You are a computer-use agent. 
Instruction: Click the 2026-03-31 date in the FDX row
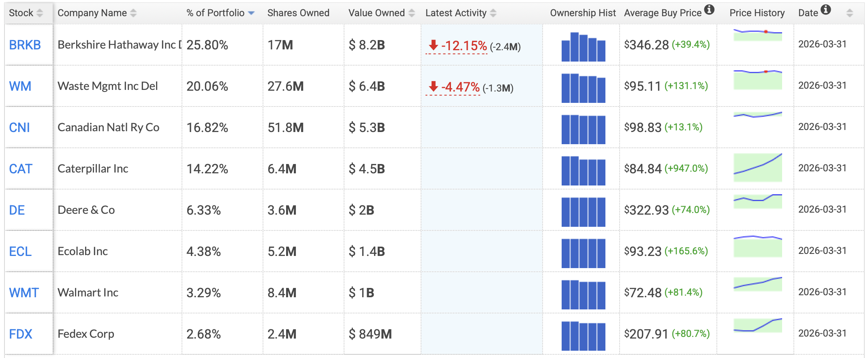coord(822,333)
